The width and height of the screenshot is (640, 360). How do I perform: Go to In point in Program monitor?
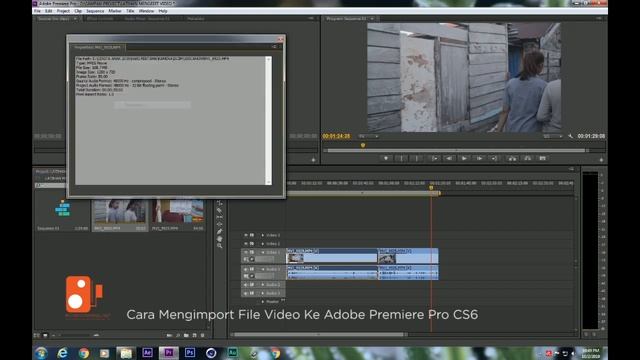[434, 158]
